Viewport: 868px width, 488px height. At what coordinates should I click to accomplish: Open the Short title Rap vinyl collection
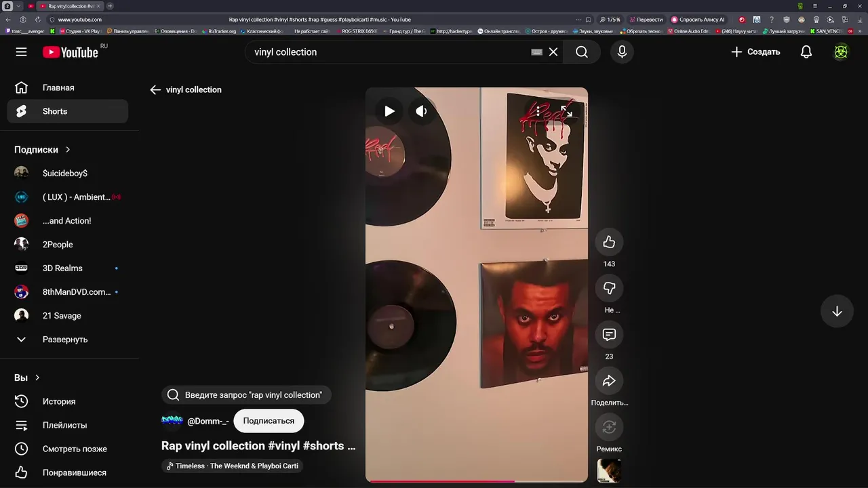point(258,446)
